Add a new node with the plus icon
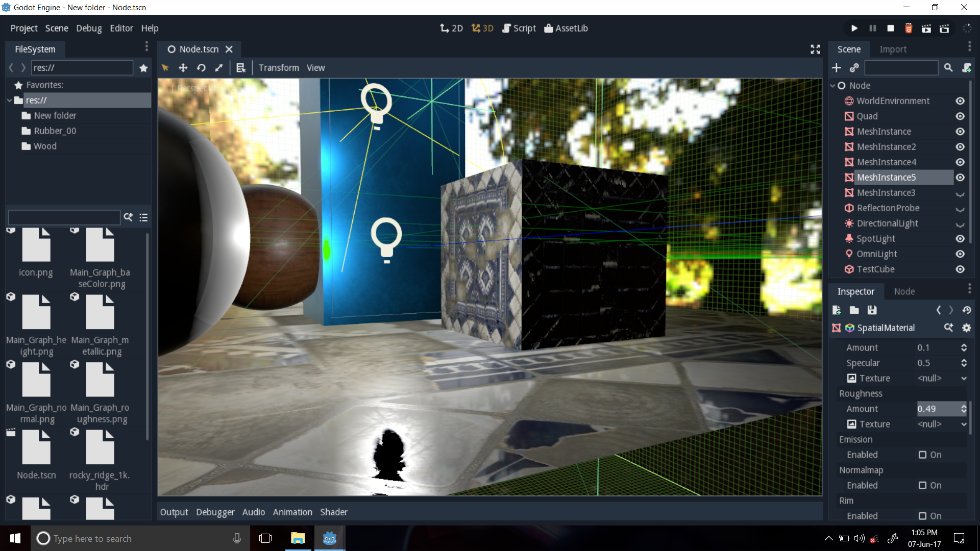Image resolution: width=980 pixels, height=551 pixels. point(837,67)
